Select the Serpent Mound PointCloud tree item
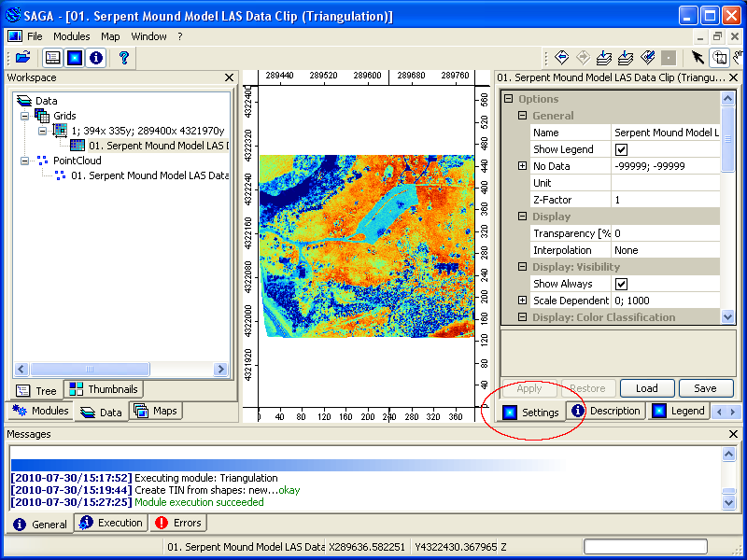The width and height of the screenshot is (747, 560). click(x=136, y=175)
